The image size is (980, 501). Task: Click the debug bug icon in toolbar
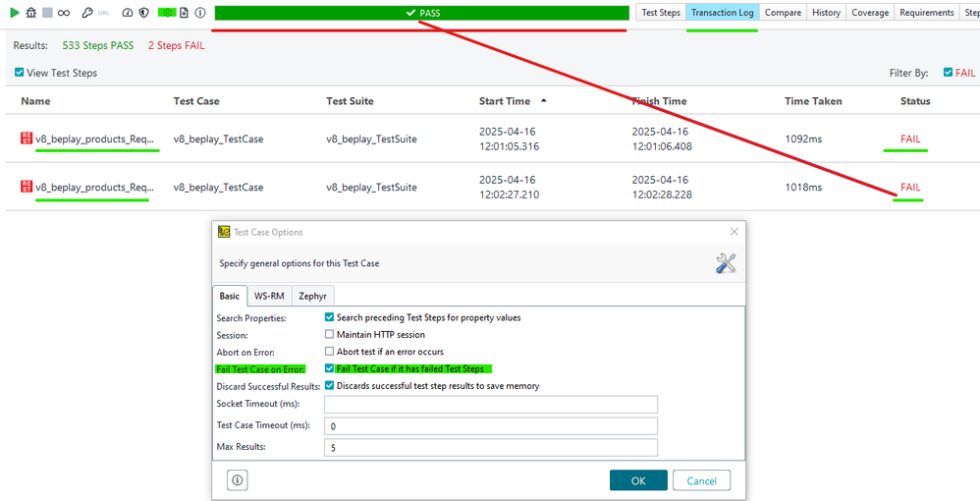pos(31,13)
